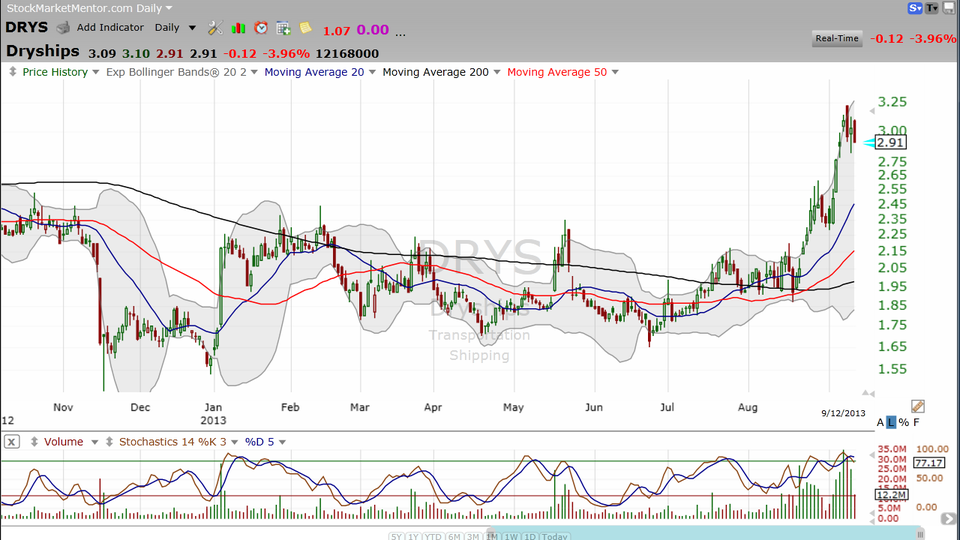The height and width of the screenshot is (540, 960).
Task: Click the gray T dropdown icon
Action: tap(932, 8)
